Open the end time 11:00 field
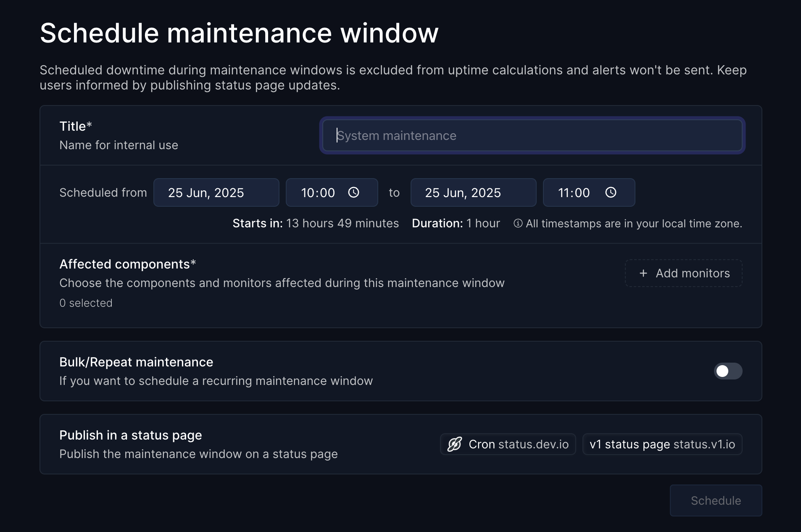Image resolution: width=801 pixels, height=532 pixels. (x=589, y=192)
